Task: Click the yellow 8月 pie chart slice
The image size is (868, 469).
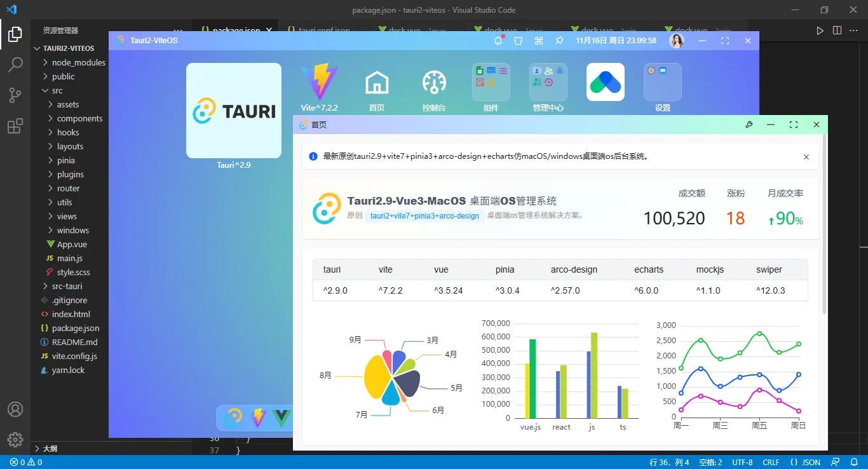Action: [377, 377]
